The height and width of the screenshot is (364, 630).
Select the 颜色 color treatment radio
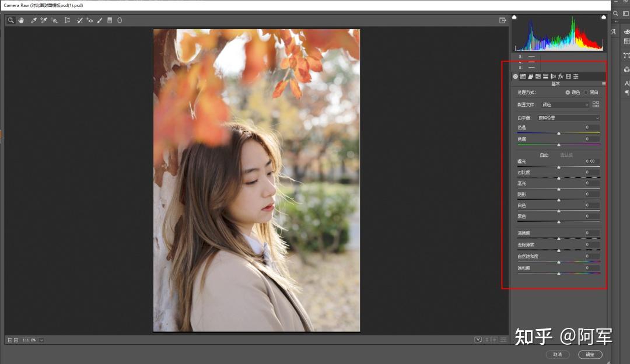tap(568, 92)
